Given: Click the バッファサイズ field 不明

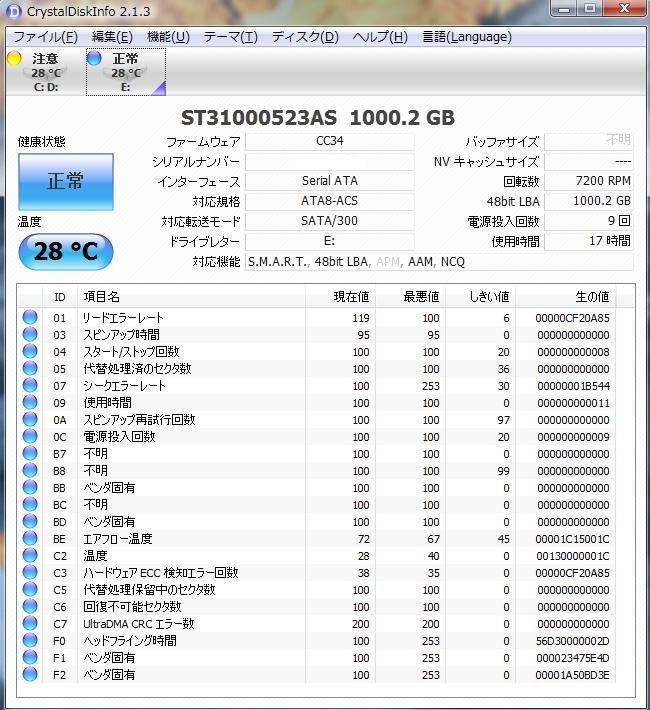Looking at the screenshot, I should 588,141.
